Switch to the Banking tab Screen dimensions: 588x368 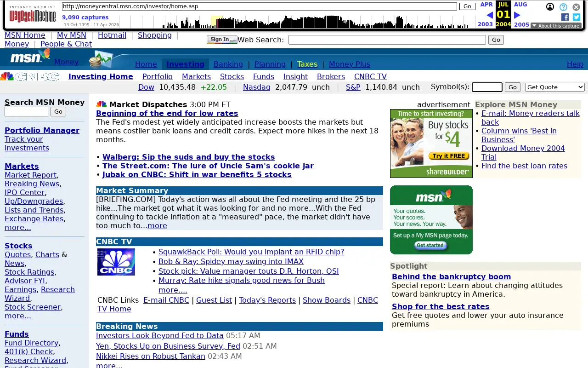click(228, 64)
